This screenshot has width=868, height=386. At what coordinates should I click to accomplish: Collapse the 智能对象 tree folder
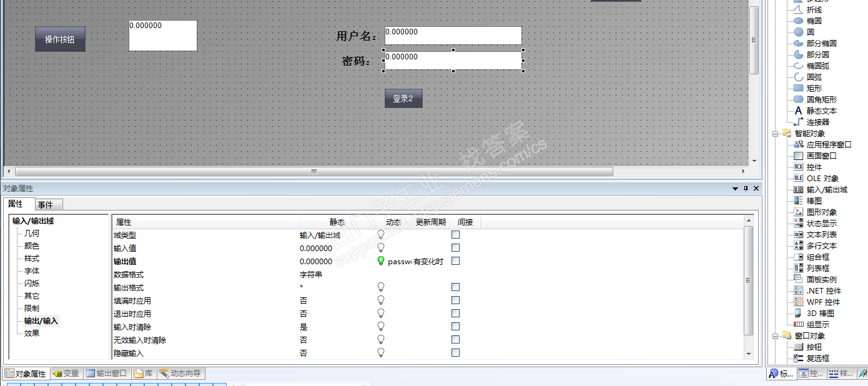click(775, 134)
